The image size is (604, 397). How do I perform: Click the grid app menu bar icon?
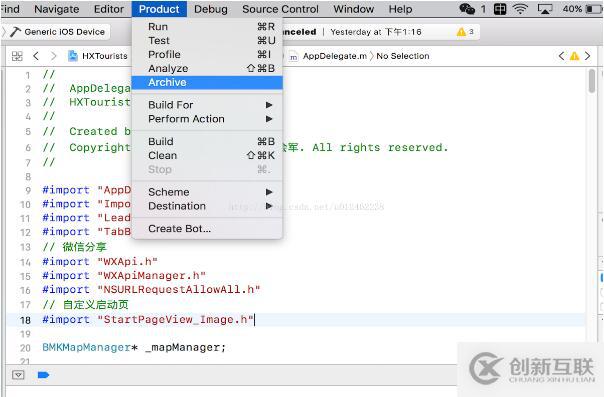500,9
